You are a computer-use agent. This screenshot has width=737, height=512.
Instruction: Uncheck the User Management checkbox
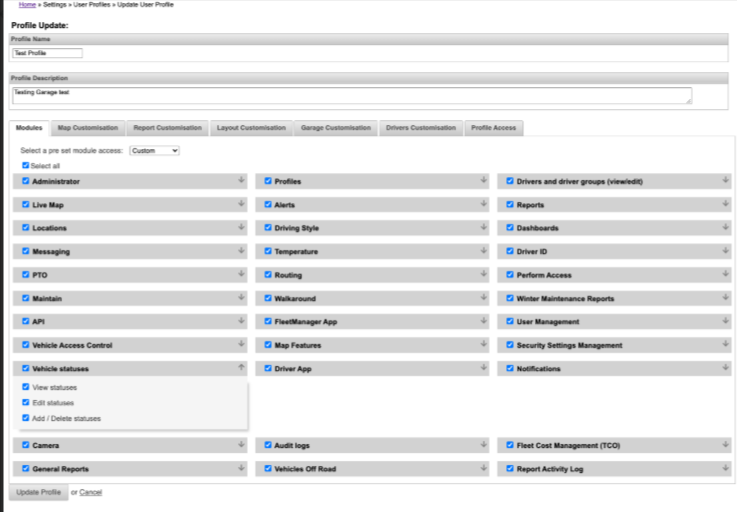(510, 321)
